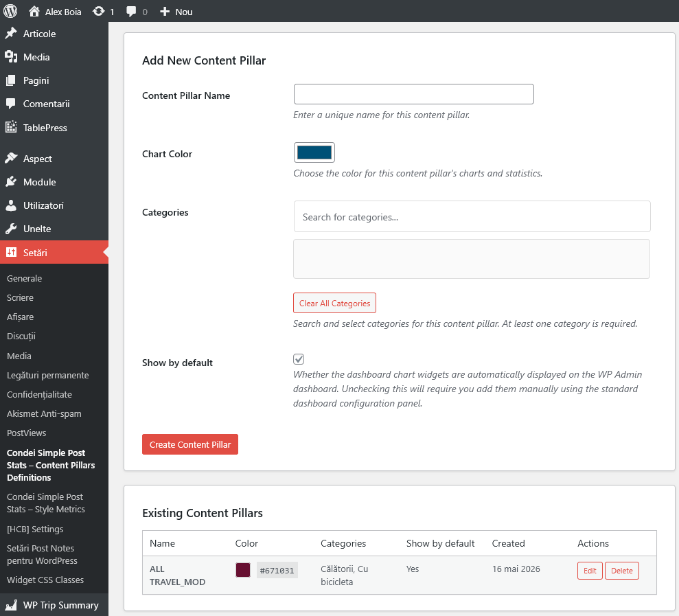679x616 pixels.
Task: Click the Aspect paintbrush icon
Action: tap(11, 159)
